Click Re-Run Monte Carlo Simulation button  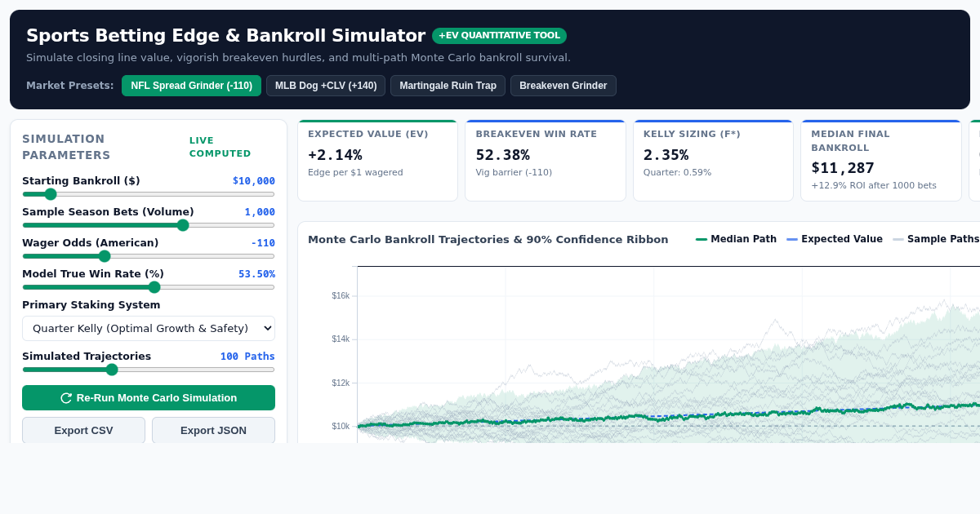point(149,398)
